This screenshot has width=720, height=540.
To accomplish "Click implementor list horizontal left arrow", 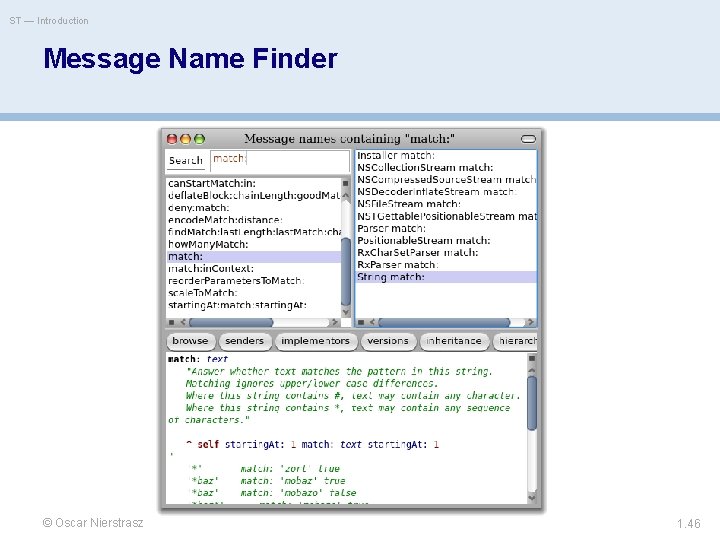I will pyautogui.click(x=372, y=322).
